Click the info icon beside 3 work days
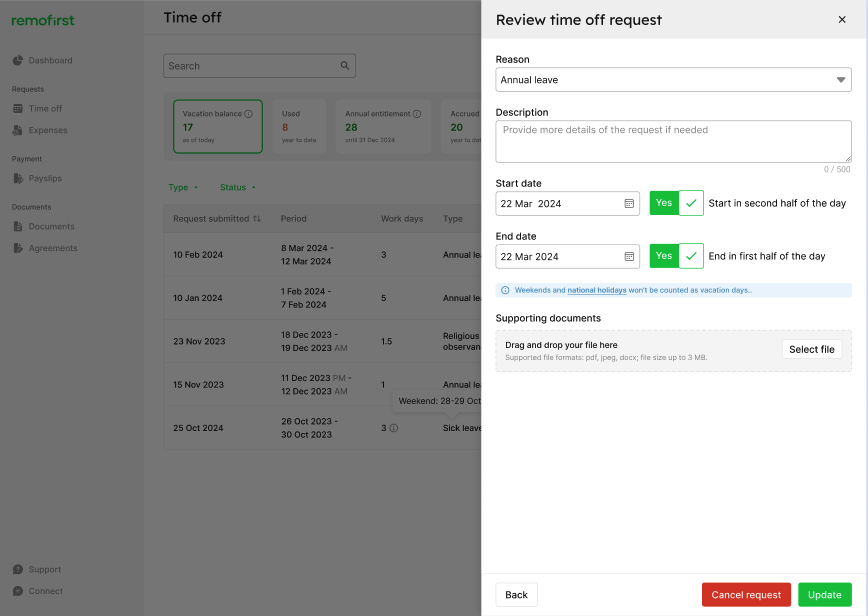This screenshot has height=616, width=868. tap(394, 428)
